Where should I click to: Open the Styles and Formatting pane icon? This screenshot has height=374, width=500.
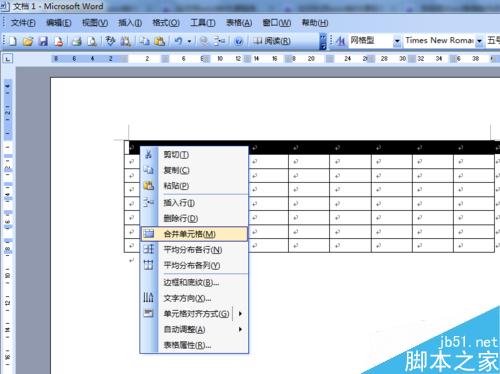[x=340, y=41]
